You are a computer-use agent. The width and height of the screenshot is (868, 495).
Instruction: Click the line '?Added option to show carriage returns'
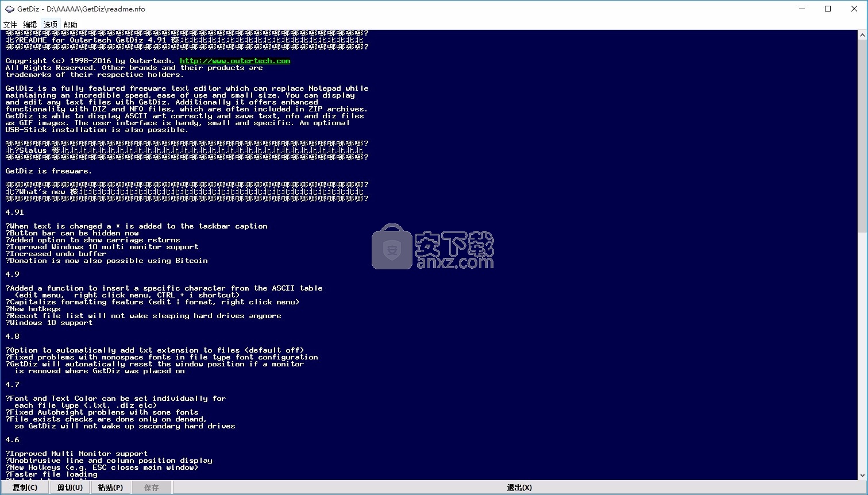[92, 240]
